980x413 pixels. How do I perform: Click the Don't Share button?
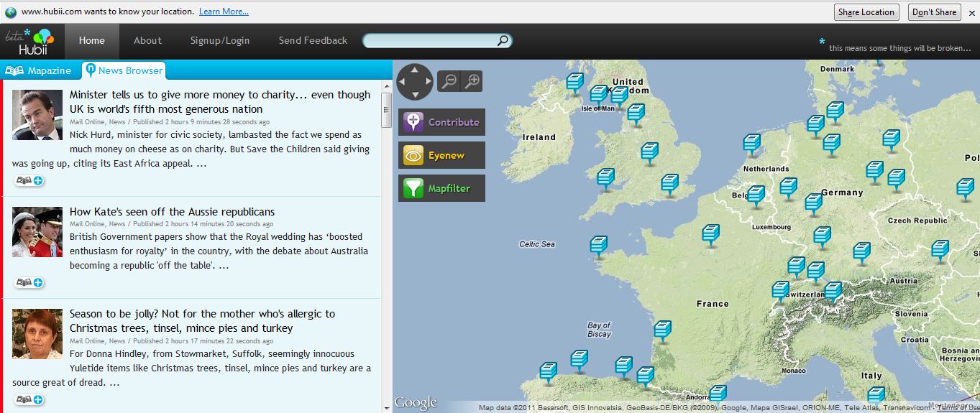pos(935,12)
